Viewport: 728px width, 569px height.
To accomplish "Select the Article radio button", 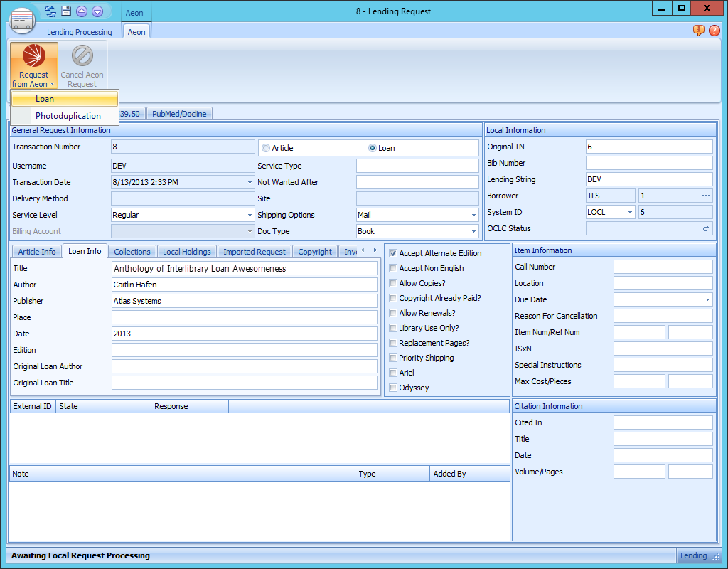I will (266, 148).
